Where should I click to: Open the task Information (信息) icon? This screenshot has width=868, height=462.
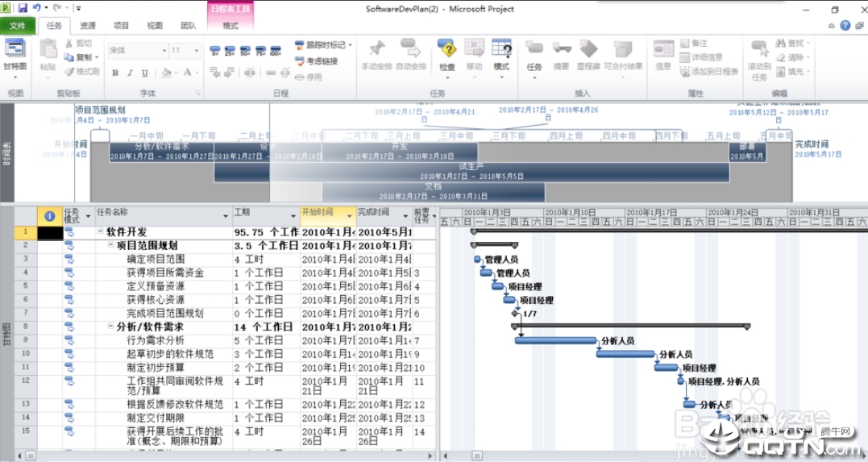pyautogui.click(x=662, y=53)
